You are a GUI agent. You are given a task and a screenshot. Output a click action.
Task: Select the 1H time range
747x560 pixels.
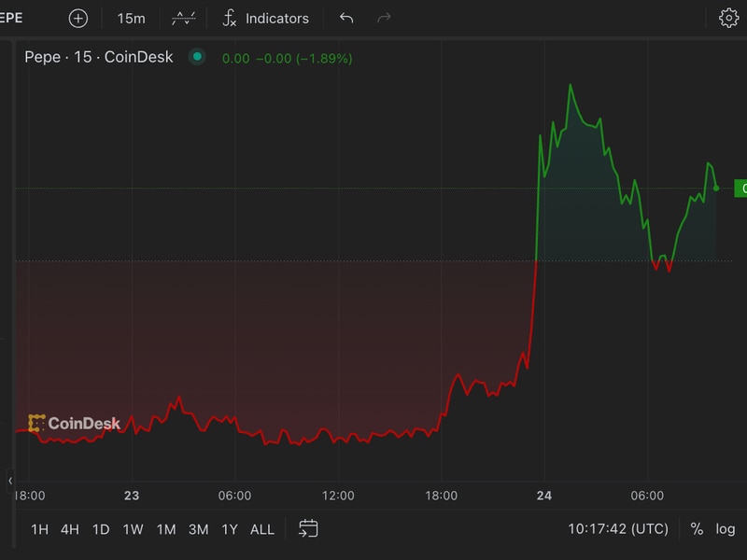click(x=39, y=529)
